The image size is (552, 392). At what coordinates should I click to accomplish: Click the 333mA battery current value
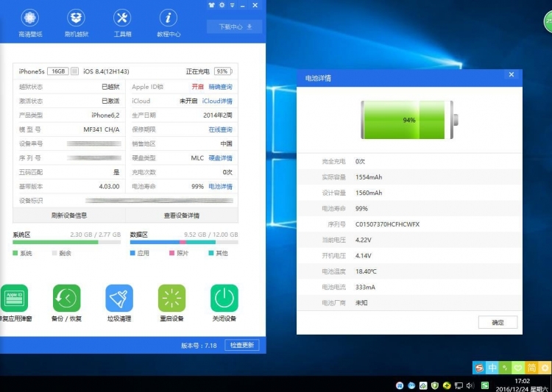point(365,287)
